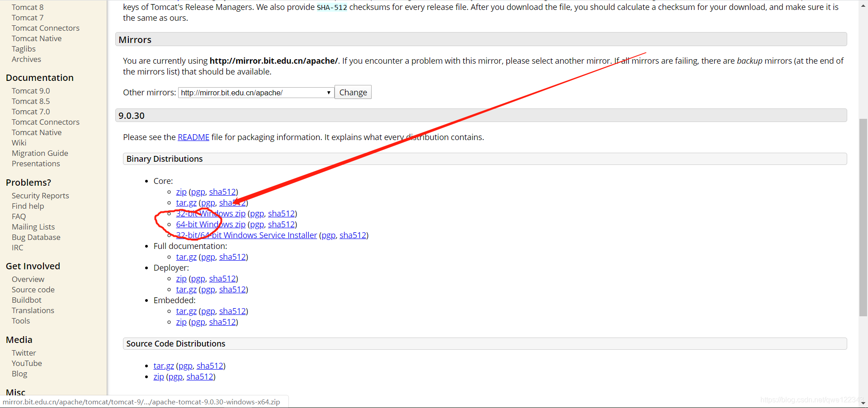Open the Buildbot link
Image resolution: width=868 pixels, height=408 pixels.
(27, 300)
